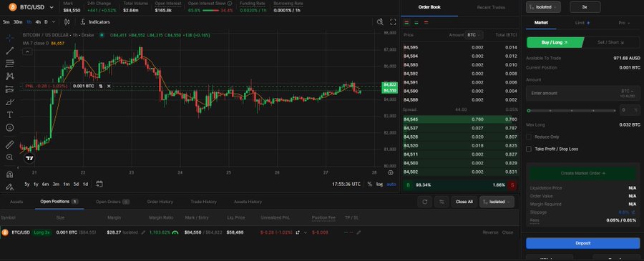The width and height of the screenshot is (644, 261).
Task: Change order book Amount unit BTC dropdown
Action: (474, 35)
